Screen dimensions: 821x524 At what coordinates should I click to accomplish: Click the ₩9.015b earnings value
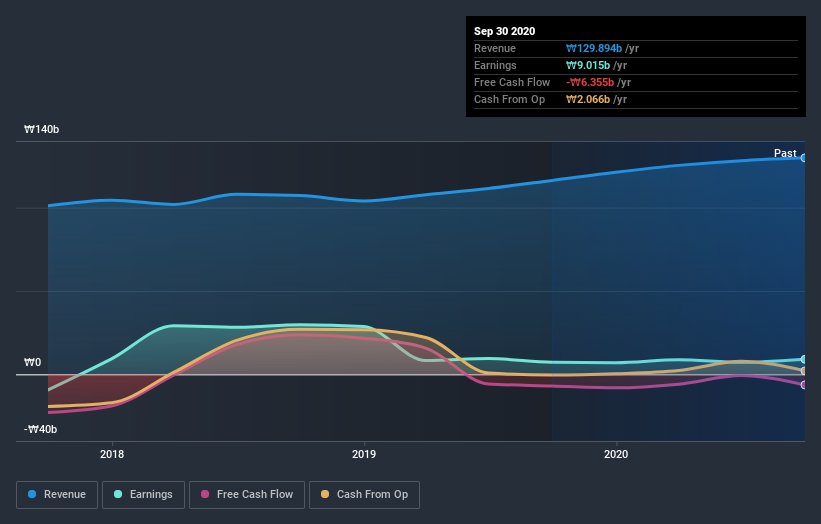(x=588, y=65)
